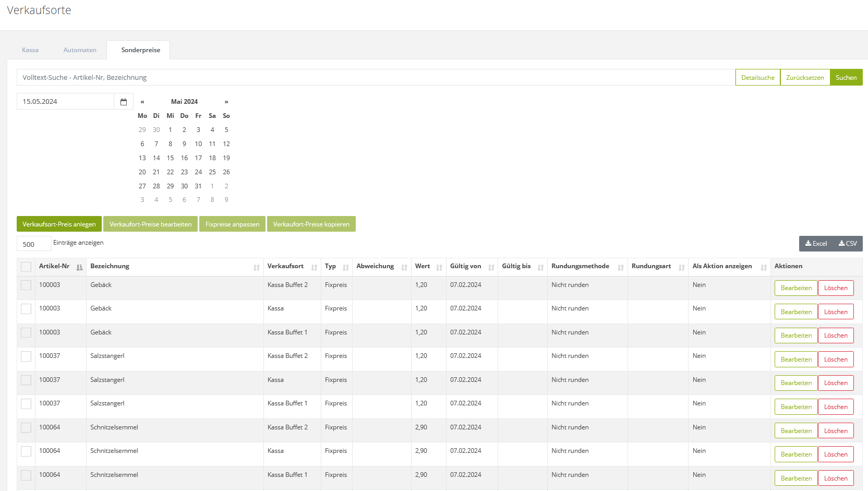Click Zurücksetzen to reset search
Viewport: 868px width, 491px height.
[805, 77]
